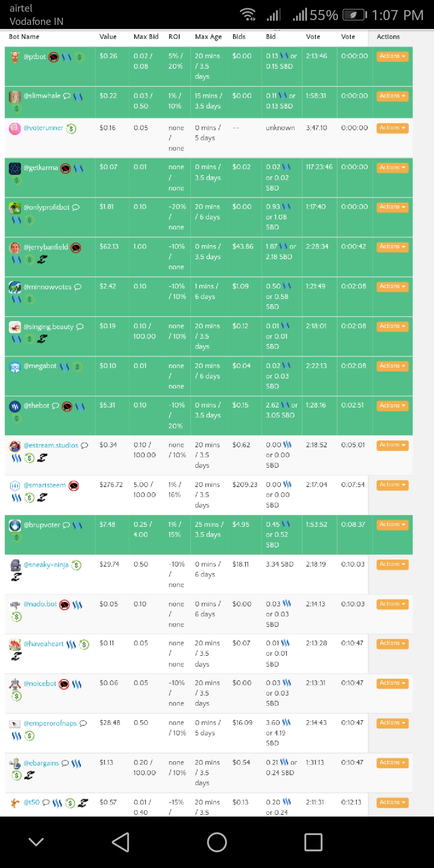Open the @t50 bot link
The image size is (434, 868).
click(32, 802)
